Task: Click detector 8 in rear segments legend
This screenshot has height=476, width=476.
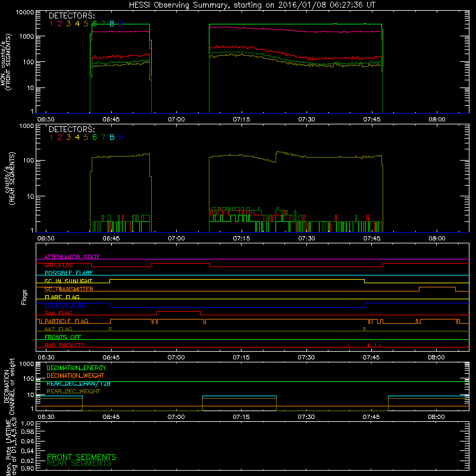Action: point(112,137)
